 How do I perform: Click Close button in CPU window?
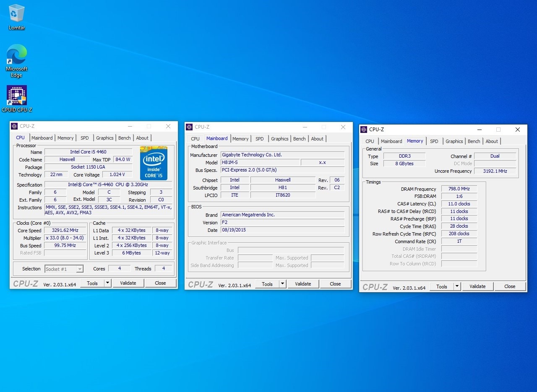click(x=160, y=283)
